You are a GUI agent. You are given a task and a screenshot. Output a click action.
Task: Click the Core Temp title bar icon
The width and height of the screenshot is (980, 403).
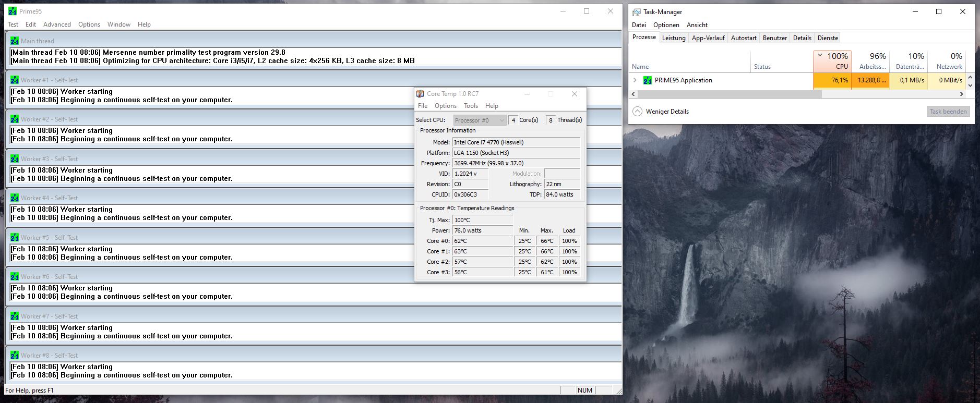point(420,94)
